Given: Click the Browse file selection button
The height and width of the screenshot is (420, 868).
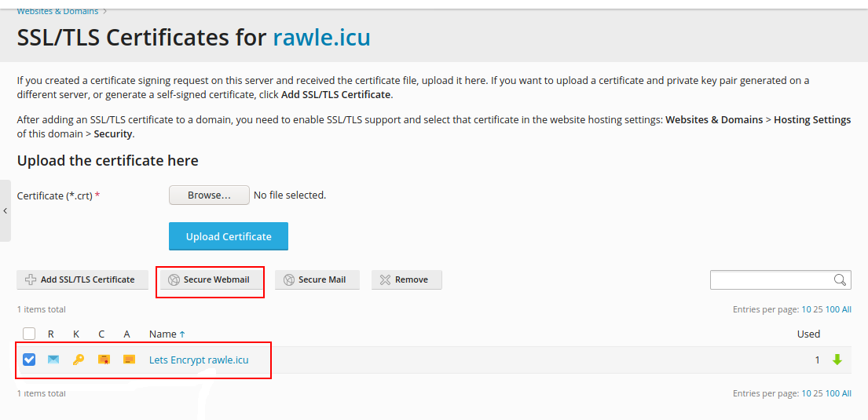Looking at the screenshot, I should (209, 195).
